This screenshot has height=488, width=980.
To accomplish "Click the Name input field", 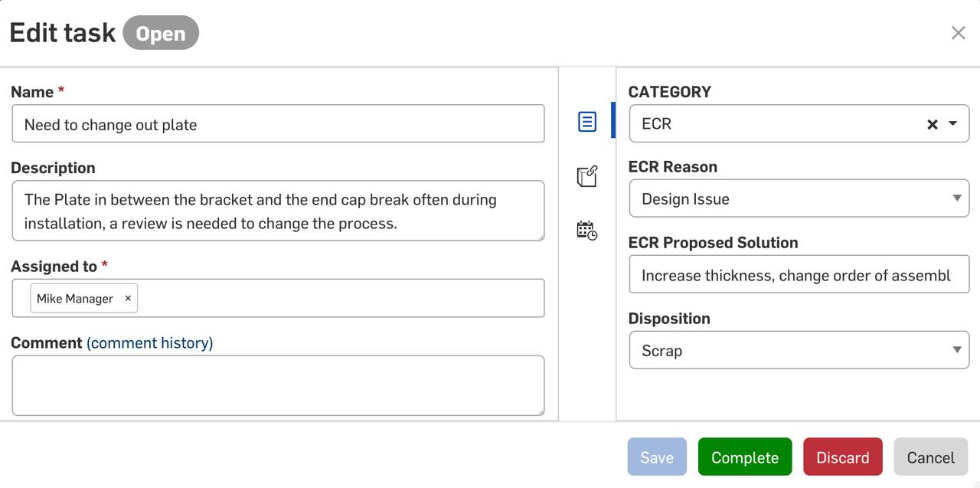I will click(278, 123).
